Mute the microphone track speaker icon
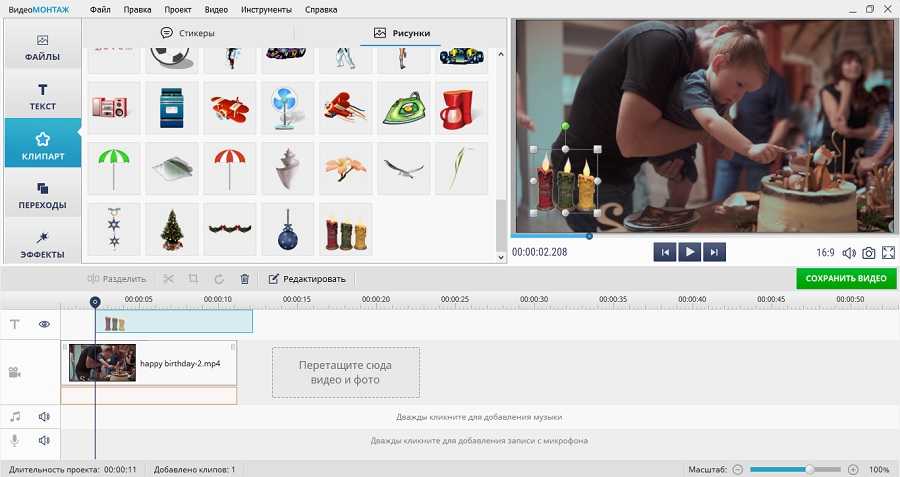This screenshot has height=477, width=900. (44, 440)
